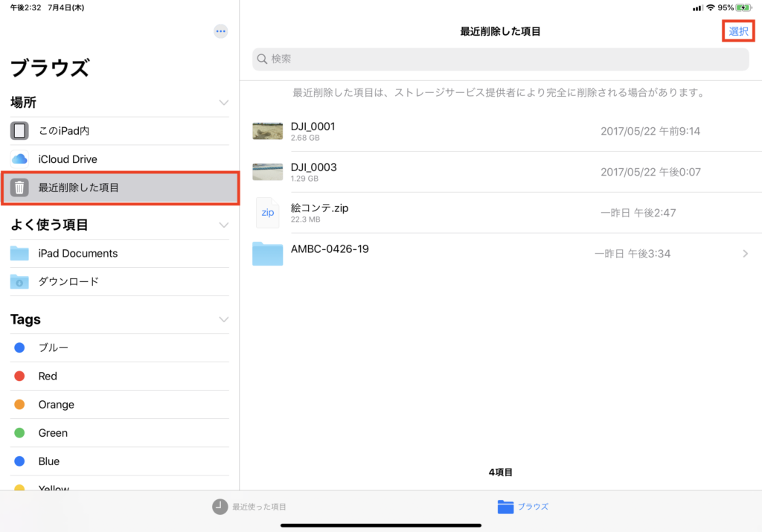Filter by the ブルー tag label
Image resolution: width=762 pixels, height=532 pixels.
click(53, 347)
